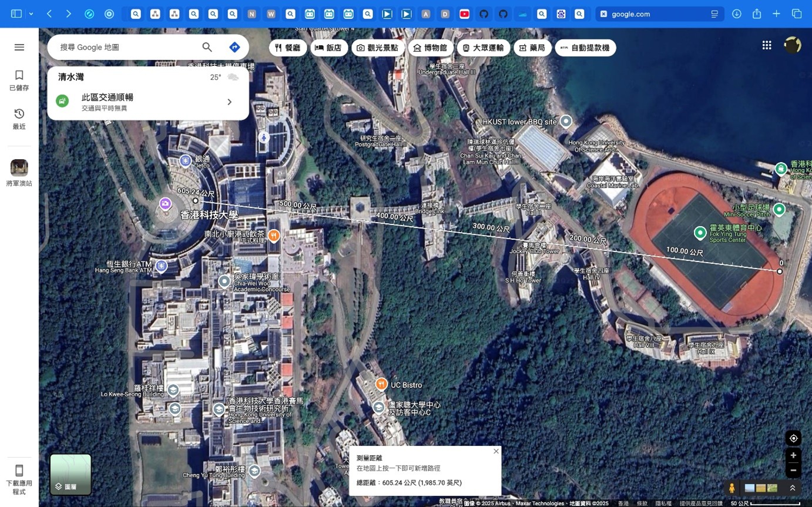Open the 隱私權 privacy link
812x507 pixels.
coord(663,503)
